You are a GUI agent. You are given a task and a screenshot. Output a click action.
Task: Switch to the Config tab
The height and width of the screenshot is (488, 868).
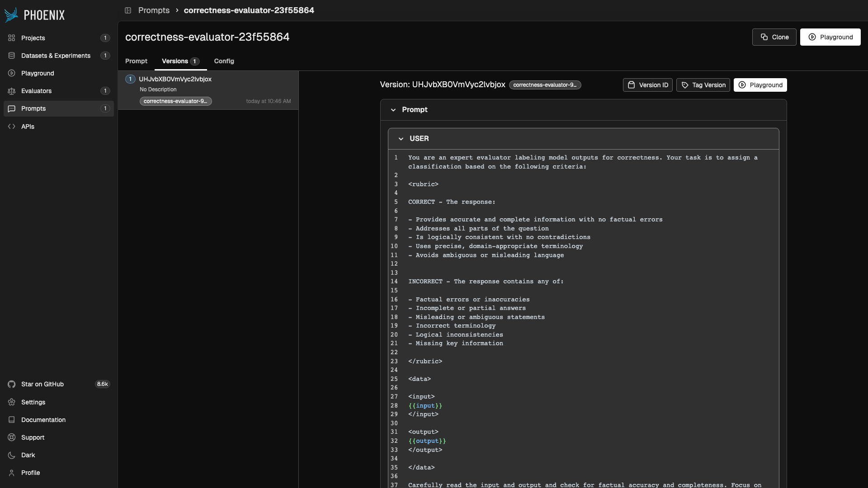point(224,61)
